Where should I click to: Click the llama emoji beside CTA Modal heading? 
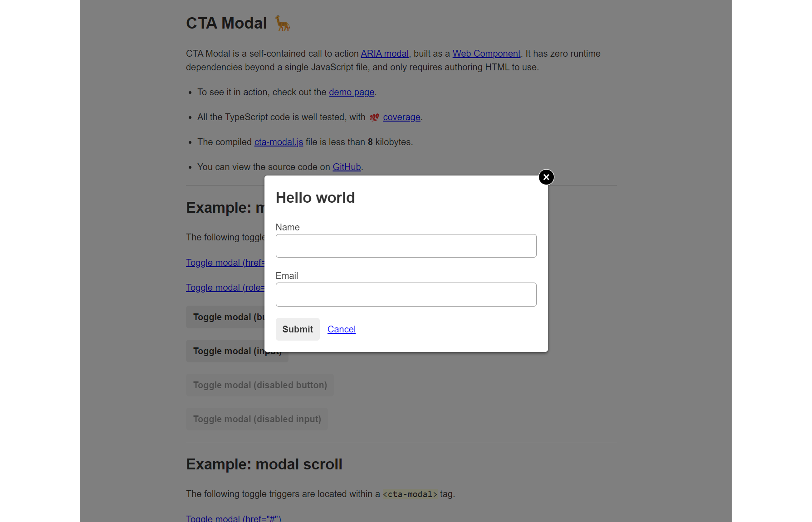(x=282, y=23)
